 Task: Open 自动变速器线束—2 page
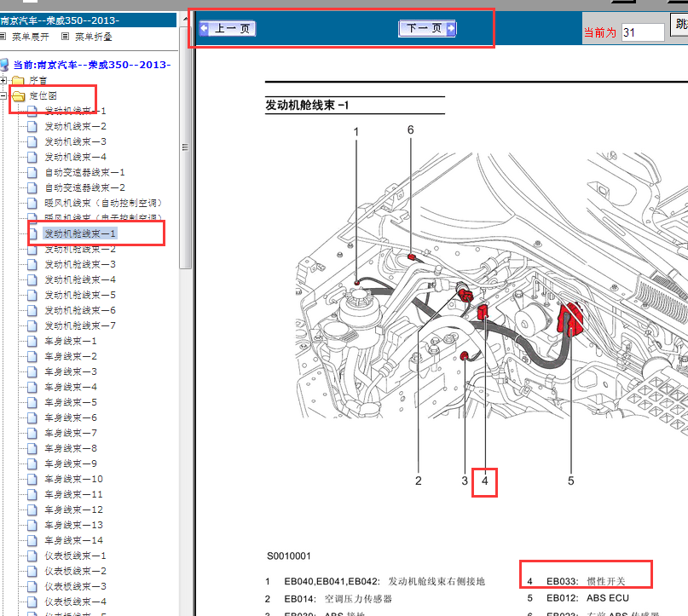(x=84, y=187)
